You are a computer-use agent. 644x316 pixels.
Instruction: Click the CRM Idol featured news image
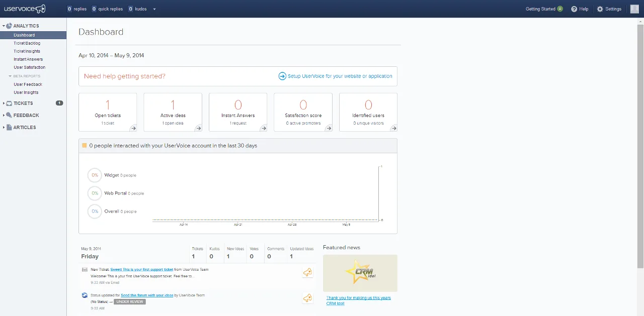[360, 273]
